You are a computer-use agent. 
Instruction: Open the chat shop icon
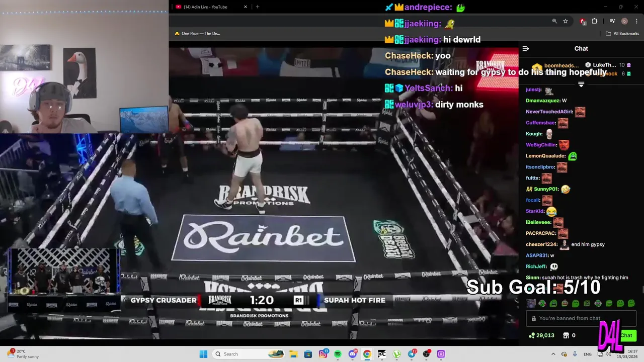point(566,335)
